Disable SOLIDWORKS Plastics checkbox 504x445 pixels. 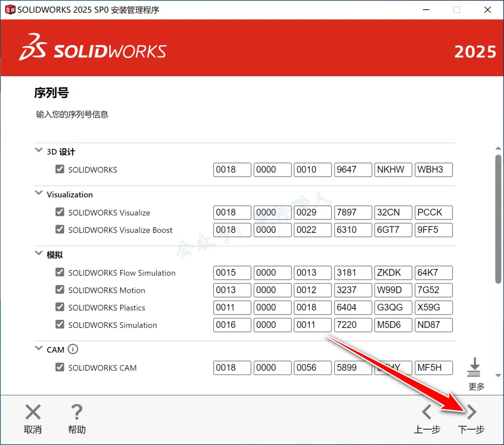pos(60,307)
